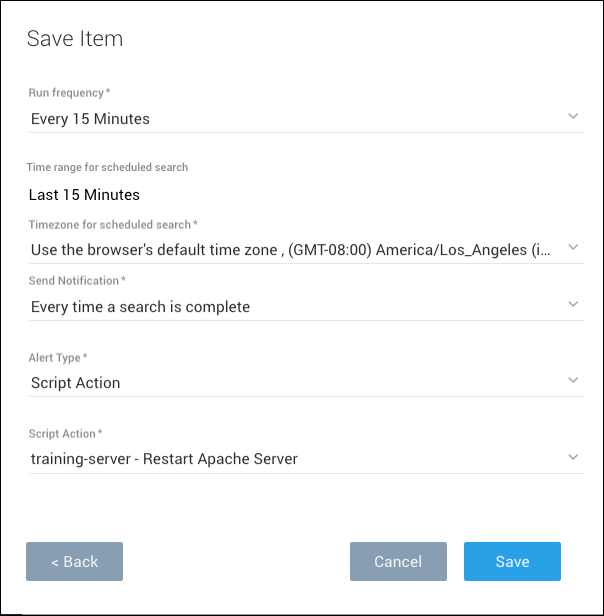604x616 pixels.
Task: Click the Timezone field chevron arrow
Action: point(573,246)
